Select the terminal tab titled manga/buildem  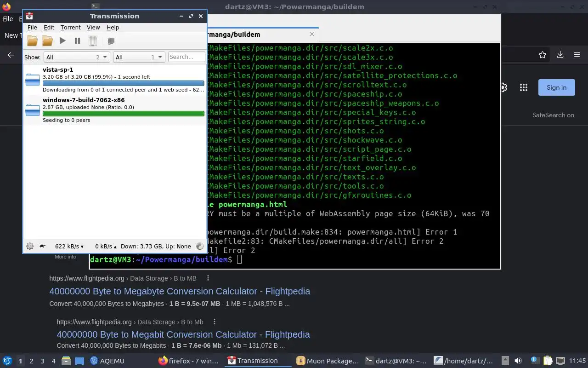[262, 34]
